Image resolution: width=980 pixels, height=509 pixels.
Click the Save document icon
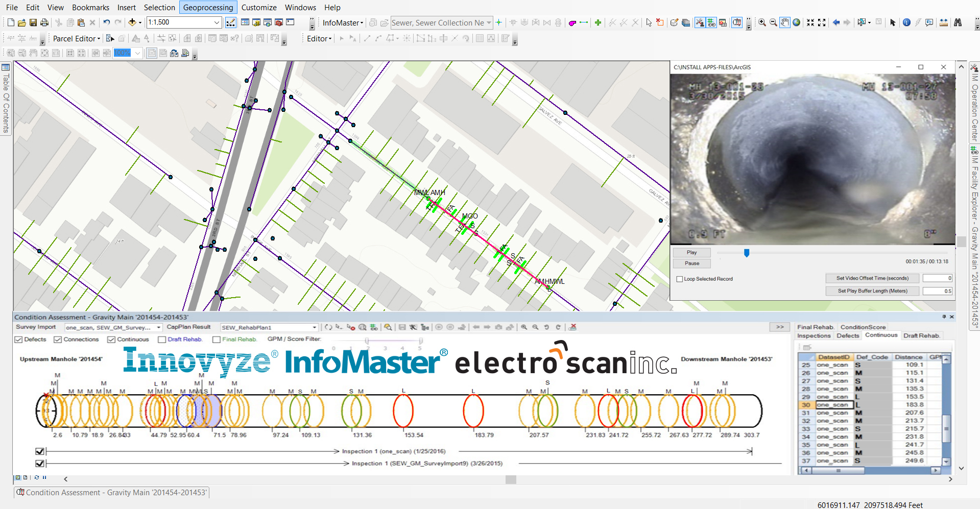[x=33, y=22]
